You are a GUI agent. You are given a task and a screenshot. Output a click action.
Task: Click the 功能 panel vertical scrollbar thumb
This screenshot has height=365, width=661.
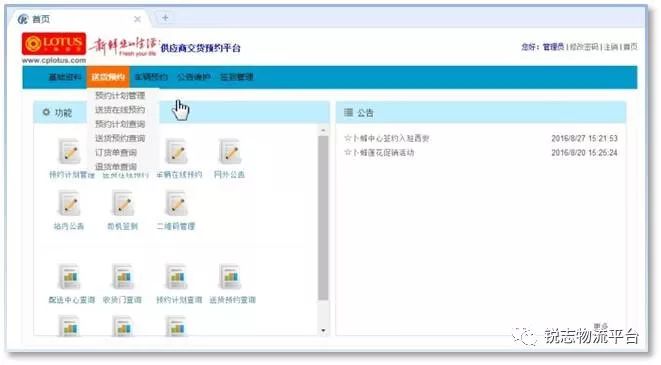323,217
